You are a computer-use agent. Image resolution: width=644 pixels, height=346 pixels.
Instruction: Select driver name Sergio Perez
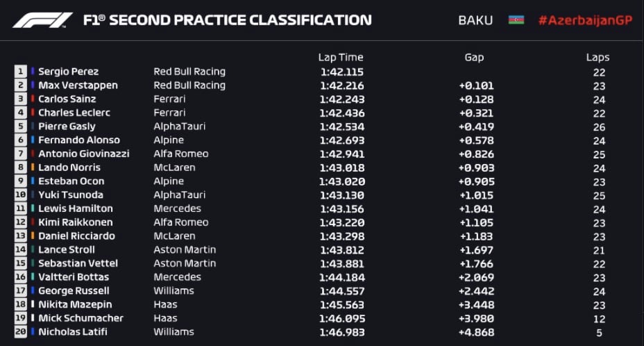tap(68, 72)
